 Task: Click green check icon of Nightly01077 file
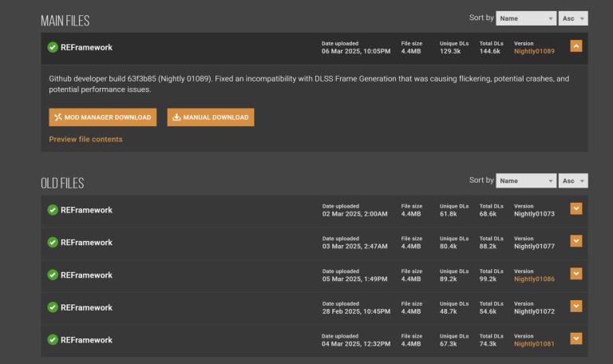pyautogui.click(x=53, y=243)
